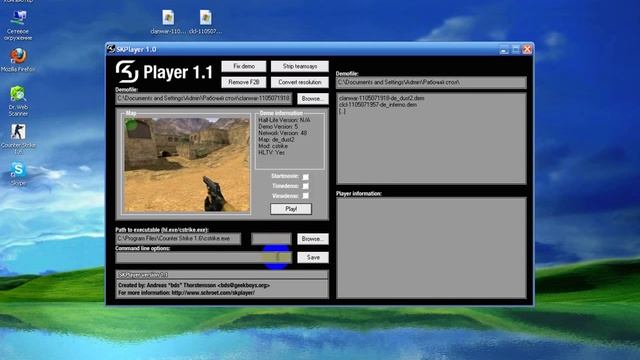Screen dimensions: 640x360
Task: Launch Mozilla Firefox from the desktop
Action: point(18,60)
